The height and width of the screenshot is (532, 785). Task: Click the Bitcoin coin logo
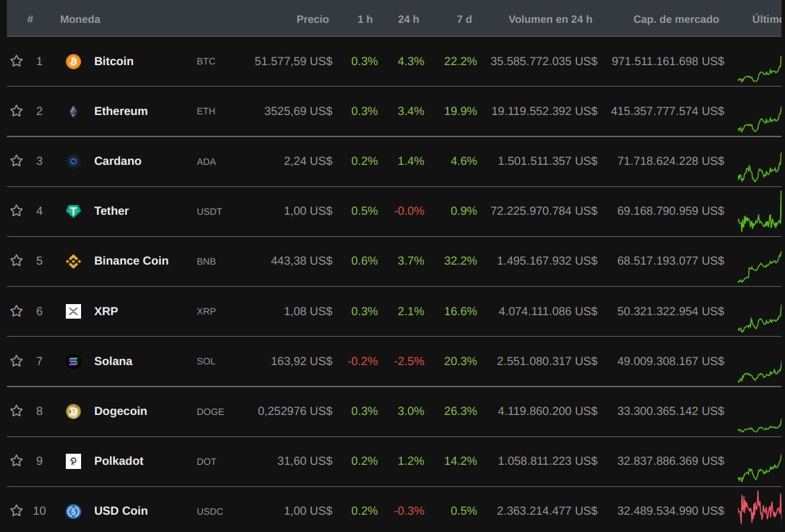[x=73, y=62]
